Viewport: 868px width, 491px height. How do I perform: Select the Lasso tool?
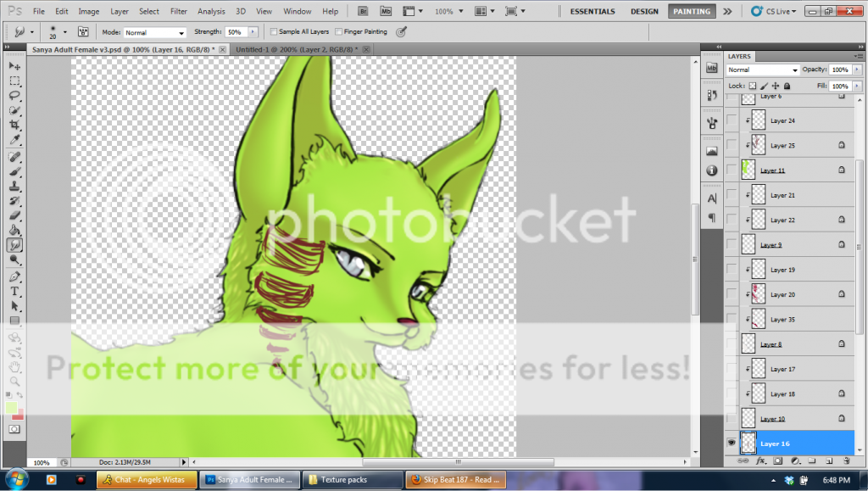[x=15, y=95]
